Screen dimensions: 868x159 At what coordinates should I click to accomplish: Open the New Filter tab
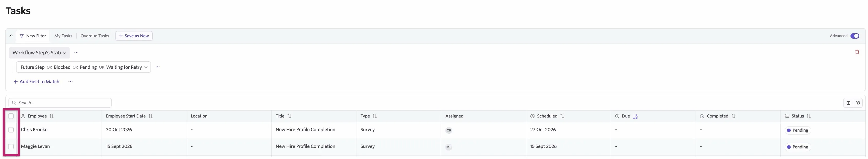33,36
